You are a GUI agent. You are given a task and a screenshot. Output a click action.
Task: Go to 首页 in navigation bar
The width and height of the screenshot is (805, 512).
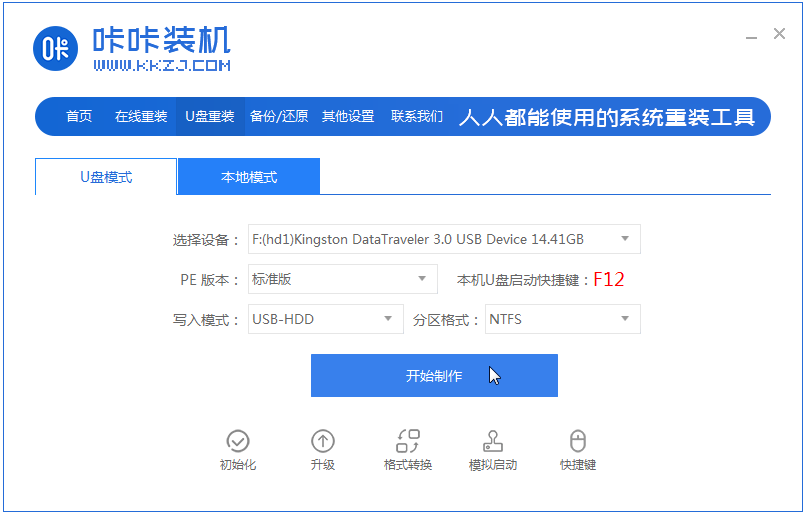tap(79, 116)
